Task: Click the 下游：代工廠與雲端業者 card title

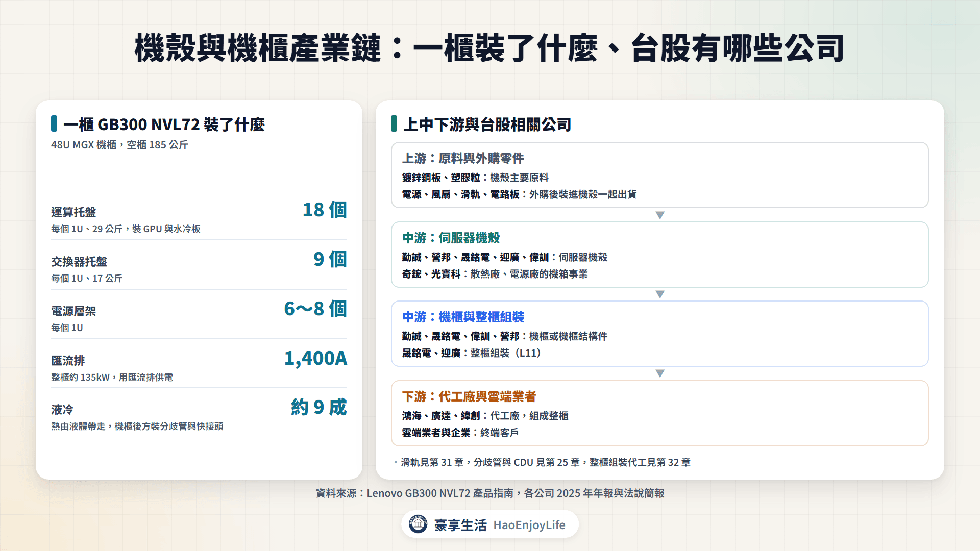Action: tap(469, 396)
